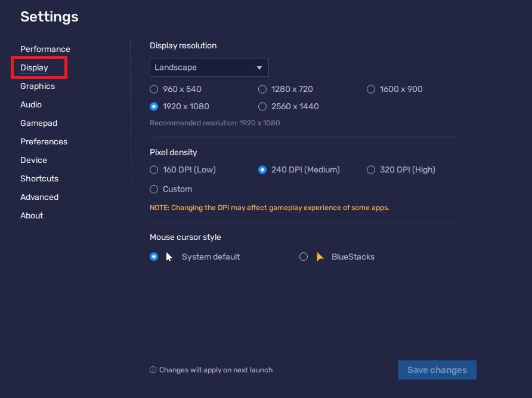Switch to the Graphics settings tab
This screenshot has width=532, height=398.
(x=38, y=86)
